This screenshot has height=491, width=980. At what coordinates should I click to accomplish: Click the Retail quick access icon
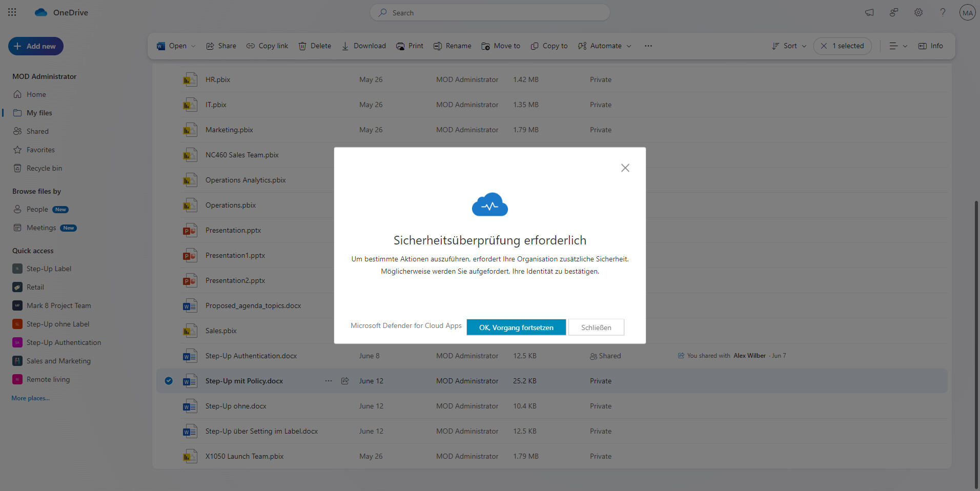click(17, 287)
